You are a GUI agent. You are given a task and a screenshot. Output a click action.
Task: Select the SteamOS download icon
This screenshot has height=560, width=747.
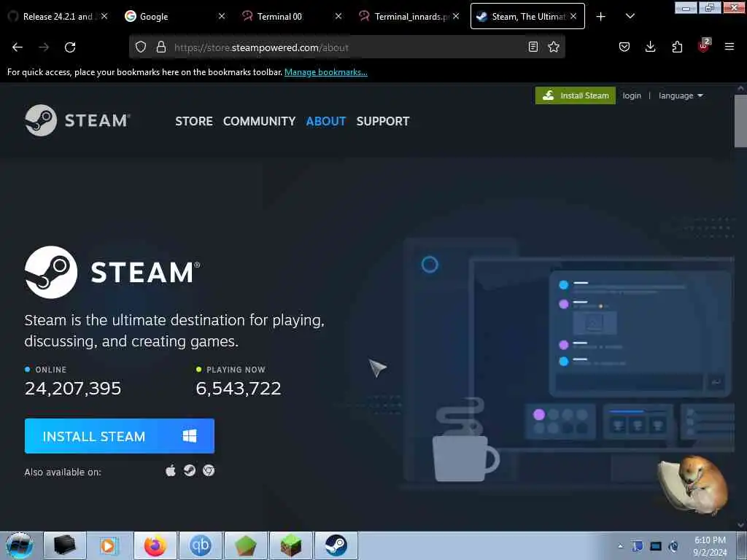click(x=190, y=470)
